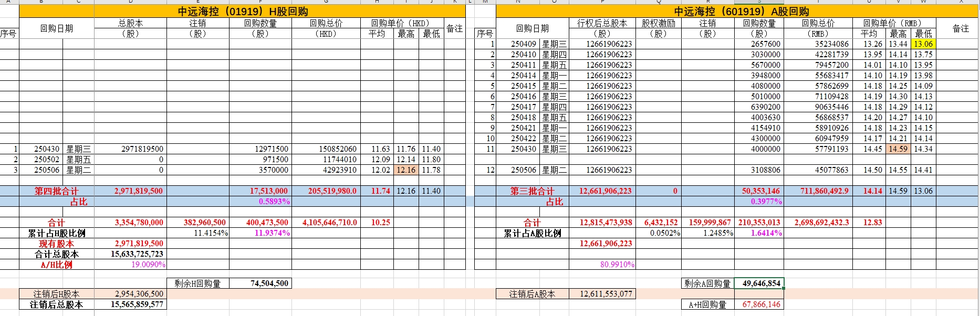Select the total share capital 3,354,780,000

(x=130, y=223)
